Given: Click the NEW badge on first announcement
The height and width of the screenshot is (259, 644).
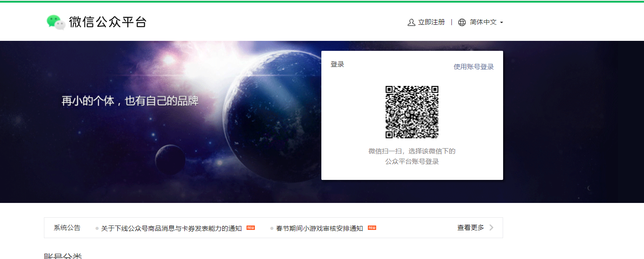Looking at the screenshot, I should coord(250,227).
